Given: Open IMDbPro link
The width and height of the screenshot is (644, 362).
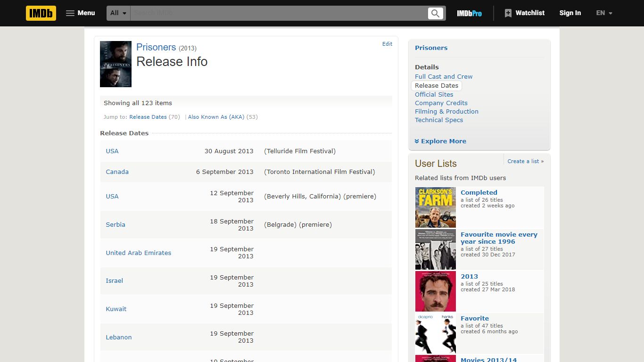Looking at the screenshot, I should (469, 13).
